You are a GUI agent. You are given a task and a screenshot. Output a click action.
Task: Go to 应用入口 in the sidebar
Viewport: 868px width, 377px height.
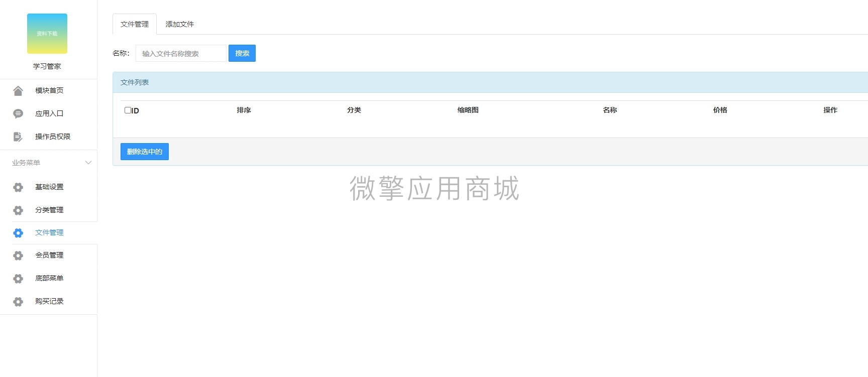[49, 113]
